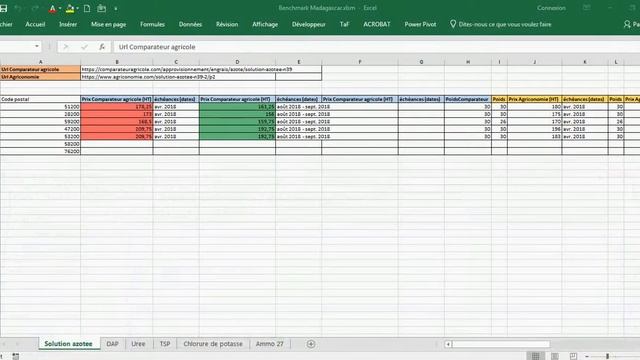
Task: Open the Accueil ribbon tab
Action: [35, 24]
